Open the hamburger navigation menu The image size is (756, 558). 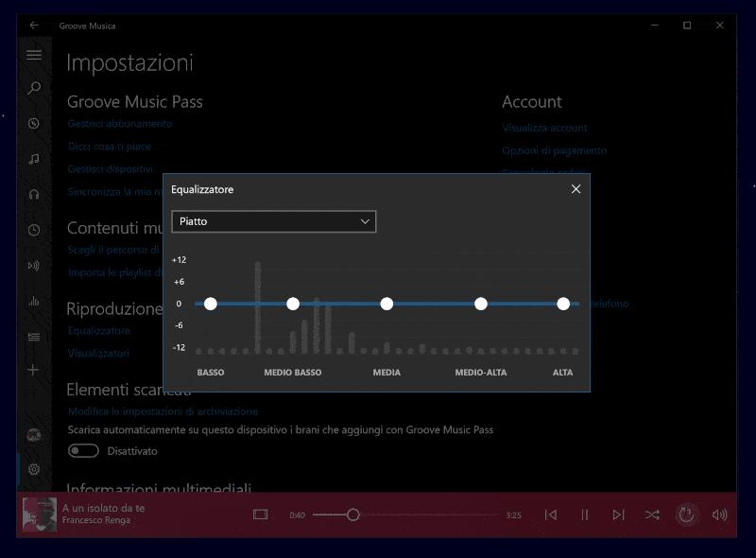point(34,55)
